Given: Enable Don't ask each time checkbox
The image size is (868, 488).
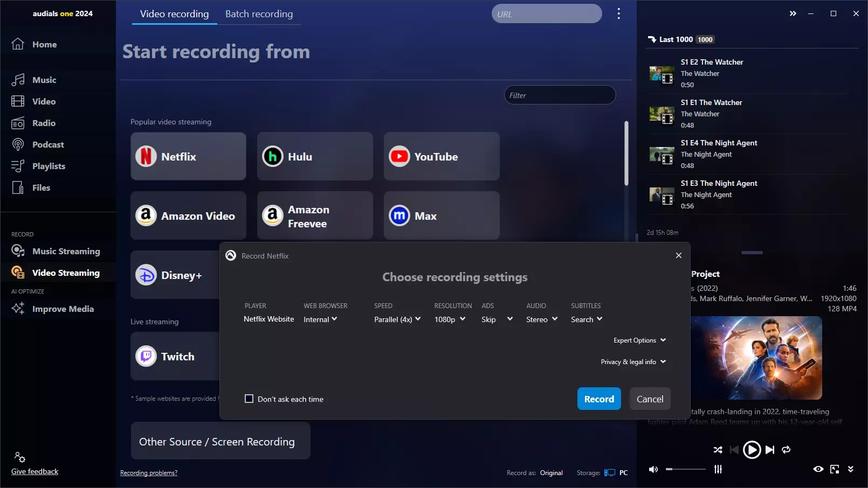Looking at the screenshot, I should pos(249,399).
